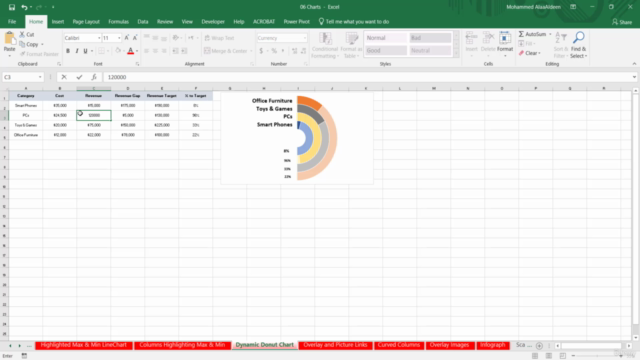The image size is (640, 360).
Task: Open Ribbon Display Options in title bar
Action: pyautogui.click(x=573, y=7)
